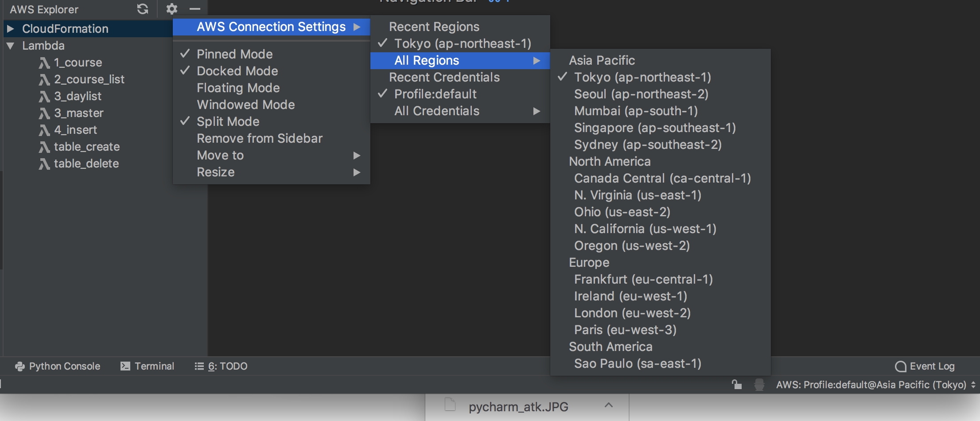Toggle Docked Mode option

[x=271, y=71]
